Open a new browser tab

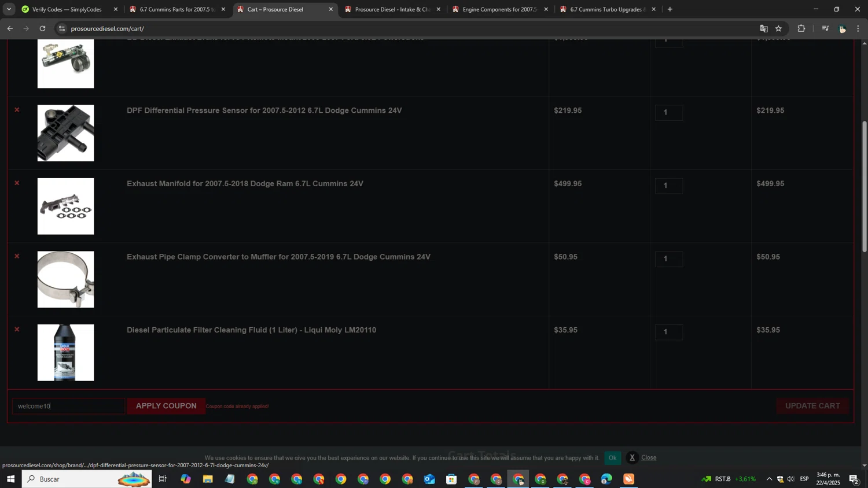670,9
